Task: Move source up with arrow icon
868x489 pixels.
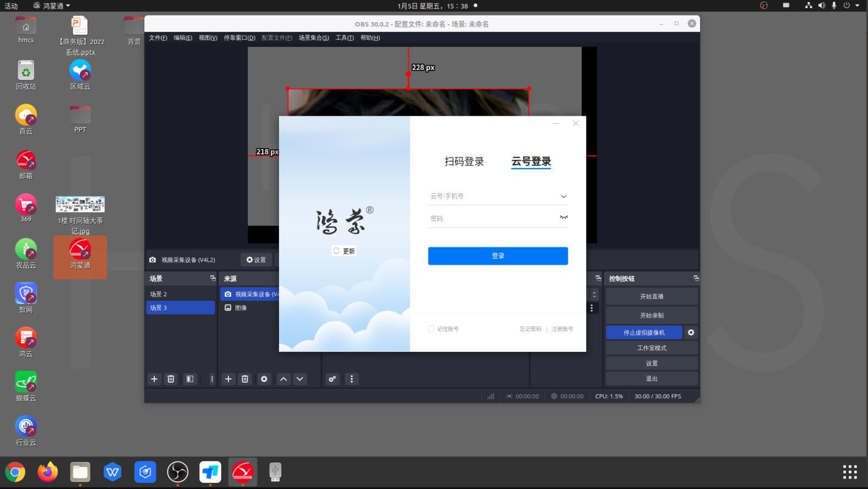Action: [283, 379]
